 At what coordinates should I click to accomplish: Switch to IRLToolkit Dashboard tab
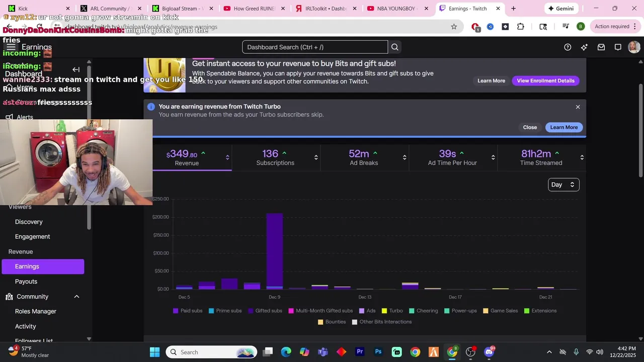click(x=327, y=9)
